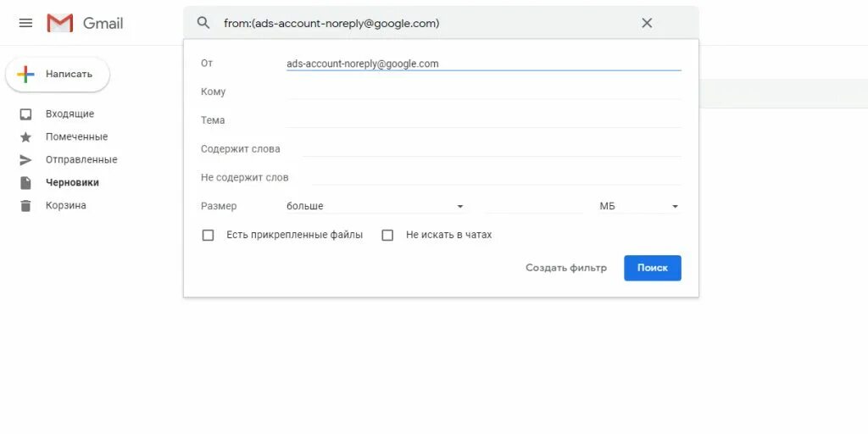
Task: Click the Корзина trash icon
Action: coord(25,206)
